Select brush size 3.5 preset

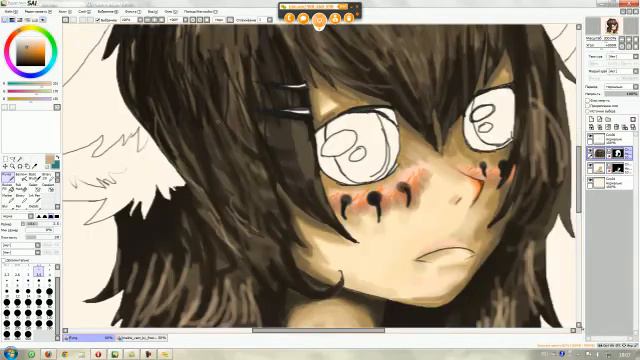tap(38, 271)
